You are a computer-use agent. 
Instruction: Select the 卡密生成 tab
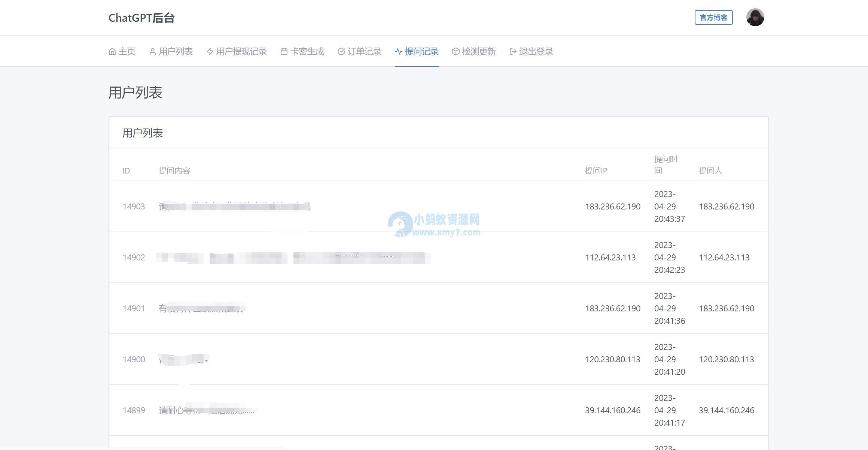pos(302,51)
